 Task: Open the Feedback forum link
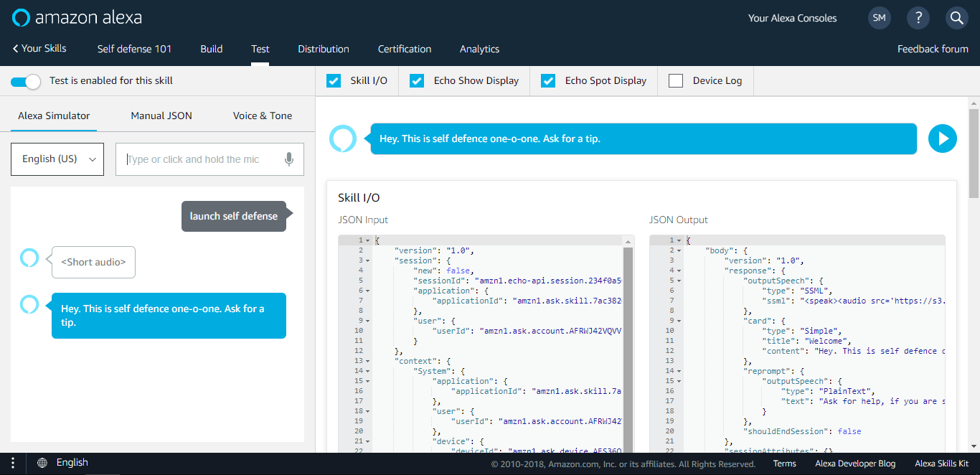pyautogui.click(x=933, y=49)
